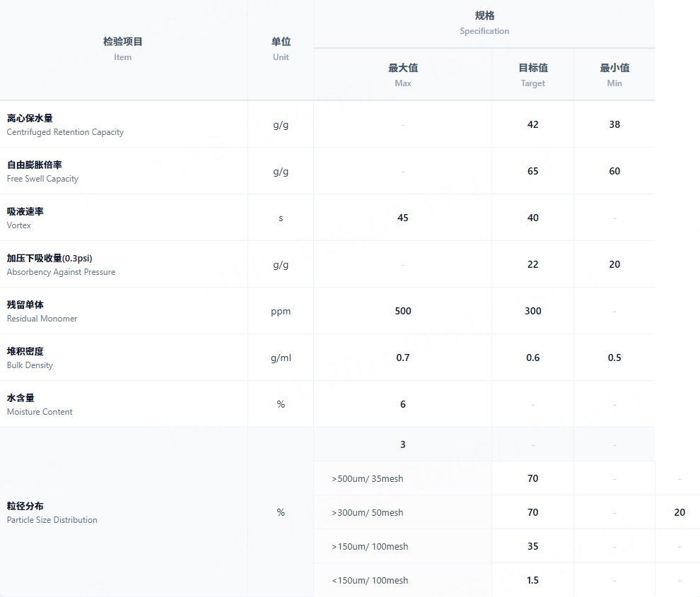Screen dimensions: 700x597
Task: Select the 水含量 Moisture Content label
Action: click(x=40, y=405)
